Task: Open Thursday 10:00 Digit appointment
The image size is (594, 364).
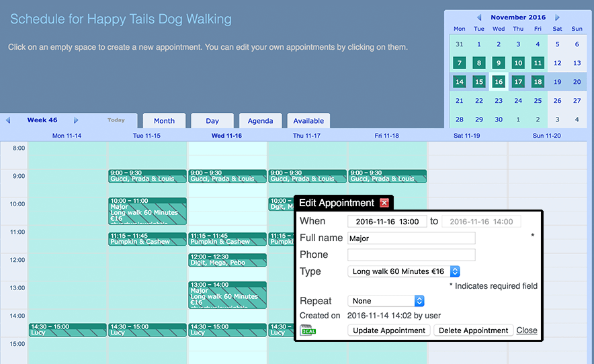Action: pyautogui.click(x=281, y=203)
